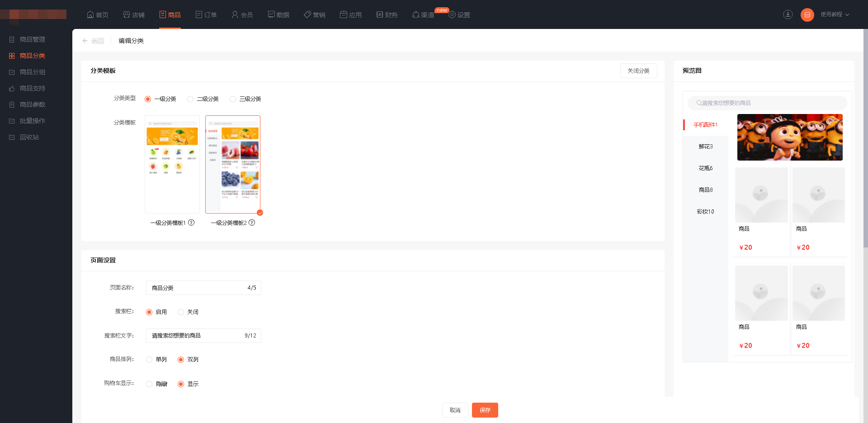Click the 商品分组 sidebar icon
This screenshot has height=423, width=868.
[12, 72]
